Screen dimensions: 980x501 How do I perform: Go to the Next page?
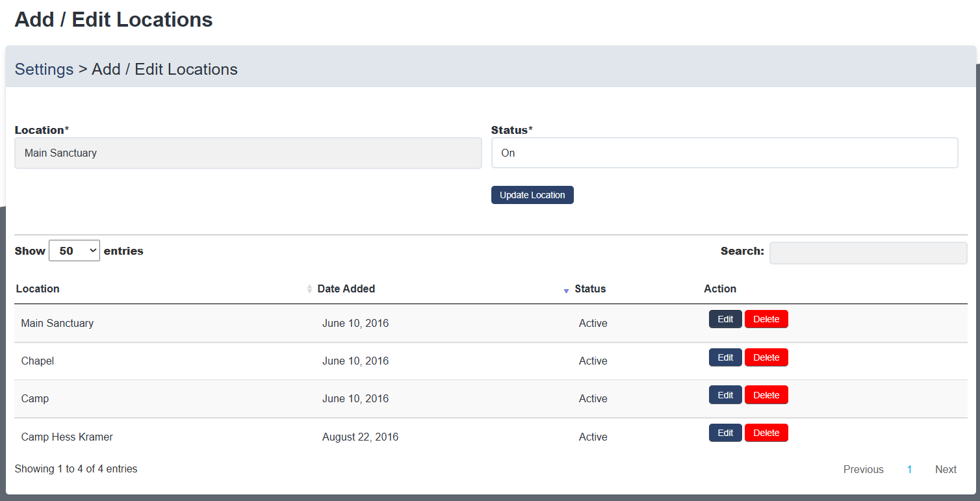[x=945, y=469]
